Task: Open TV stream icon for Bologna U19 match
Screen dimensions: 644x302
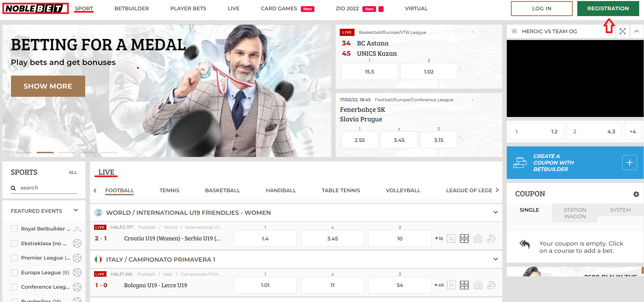Action: point(451,285)
